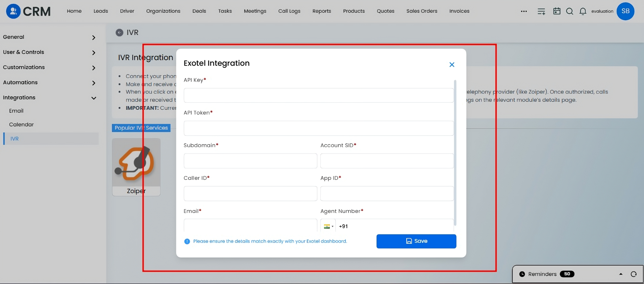This screenshot has height=284, width=644.
Task: Open the Deals module
Action: click(x=199, y=11)
